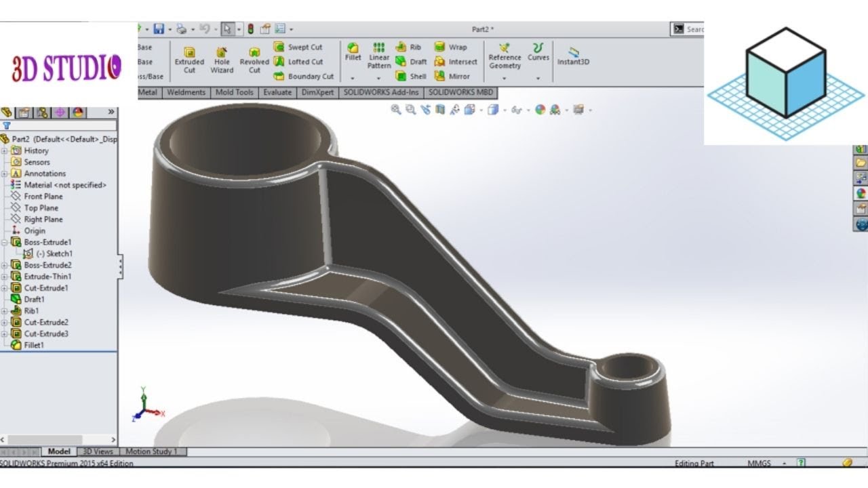Image resolution: width=868 pixels, height=488 pixels.
Task: Open the Curves tool
Action: pyautogui.click(x=538, y=52)
